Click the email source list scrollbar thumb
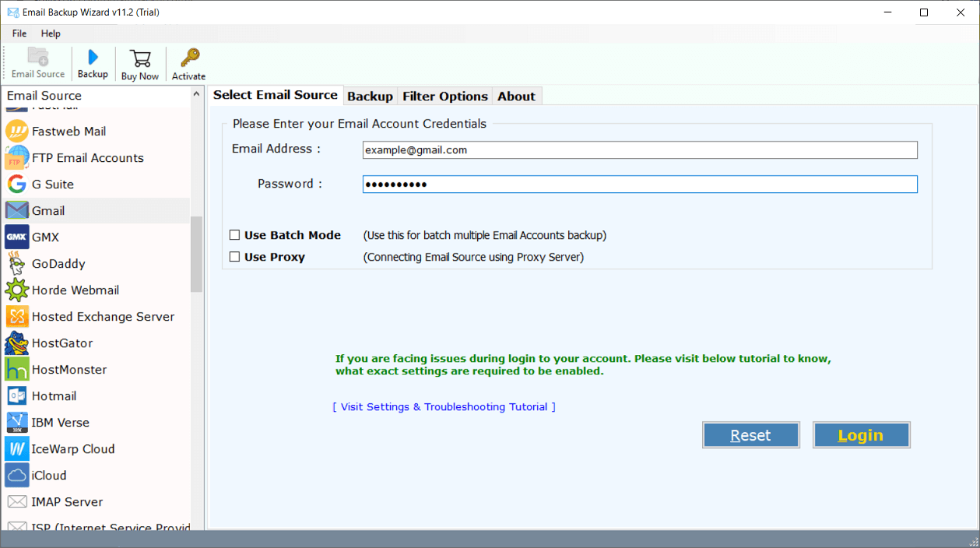Image resolution: width=980 pixels, height=548 pixels. click(x=196, y=254)
